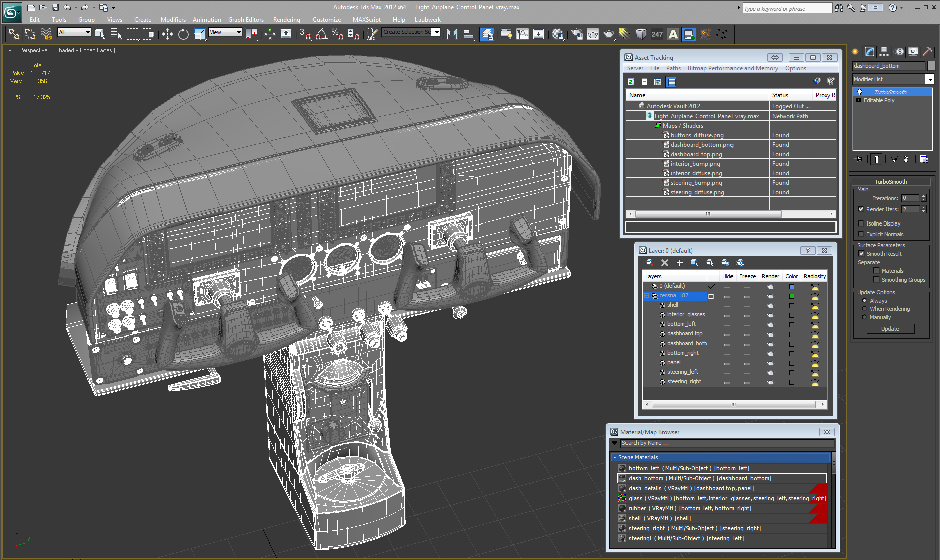Image resolution: width=940 pixels, height=560 pixels.
Task: Click Create New Layer in Layer dialog
Action: pos(649,263)
